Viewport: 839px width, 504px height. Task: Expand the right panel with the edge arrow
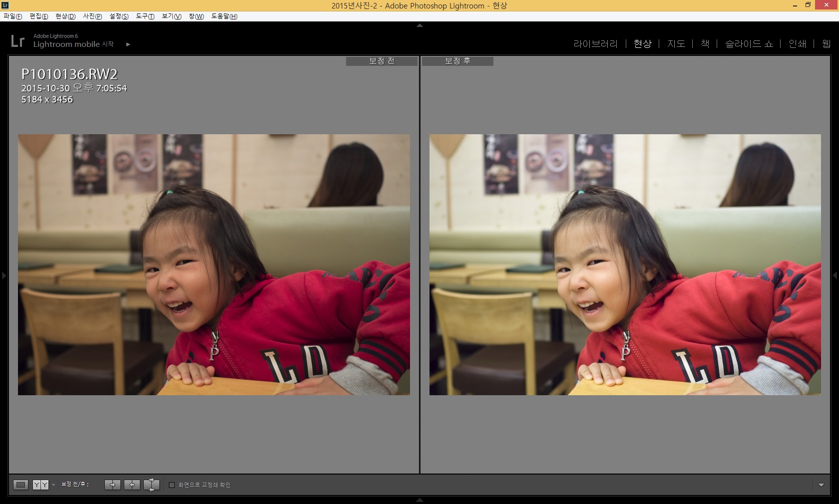click(835, 275)
